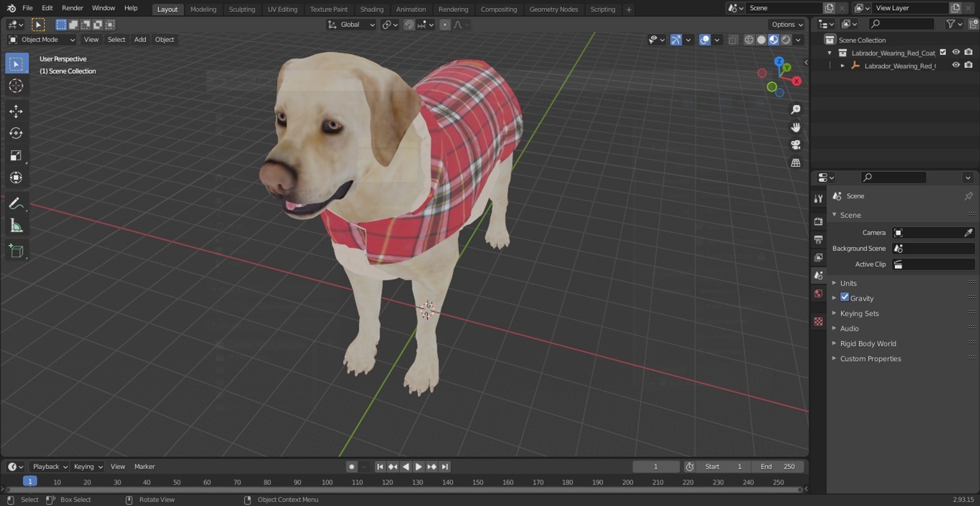Play the animation forward

[x=419, y=467]
